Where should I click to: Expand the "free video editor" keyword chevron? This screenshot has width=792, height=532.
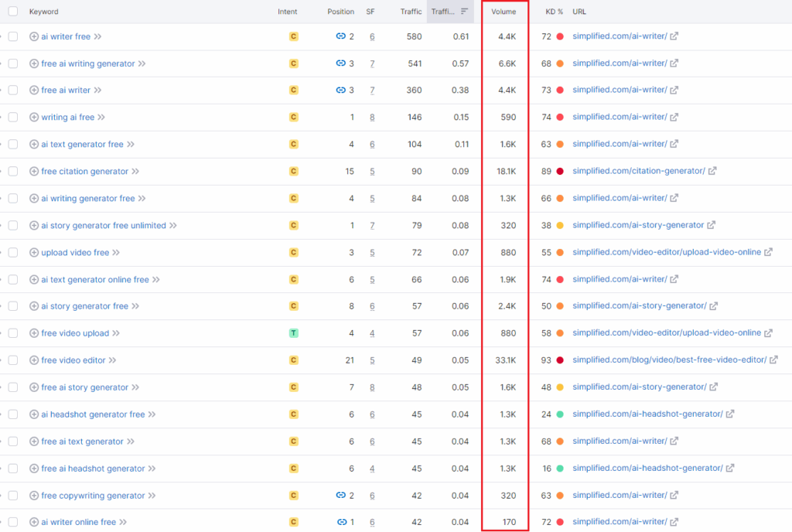114,360
